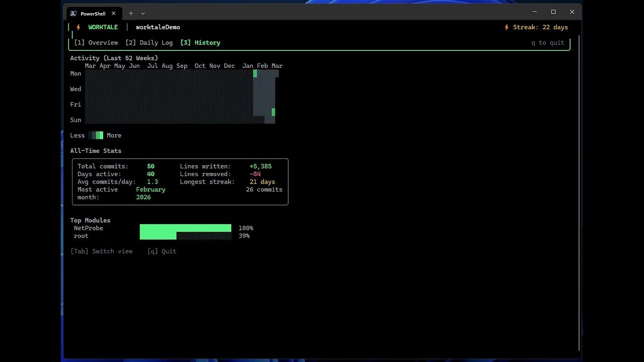Screen dimensions: 644x362
Task: Click the Total commits value 50
Action: [x=151, y=166]
